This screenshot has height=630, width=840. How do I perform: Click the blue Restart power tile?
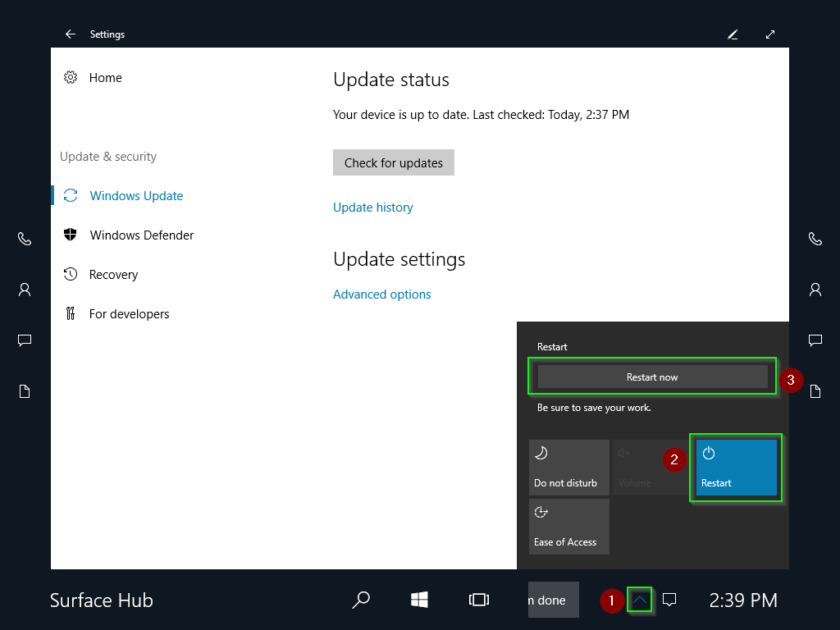click(x=736, y=467)
